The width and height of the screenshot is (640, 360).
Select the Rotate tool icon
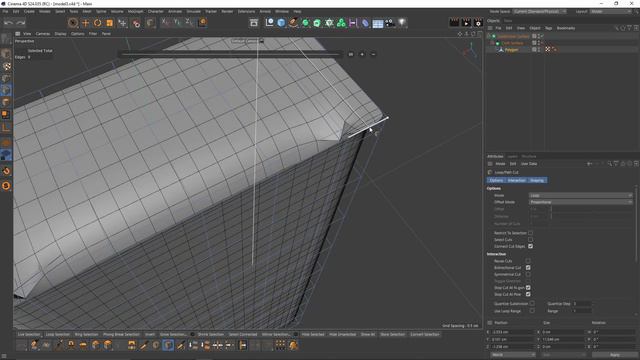coord(98,23)
